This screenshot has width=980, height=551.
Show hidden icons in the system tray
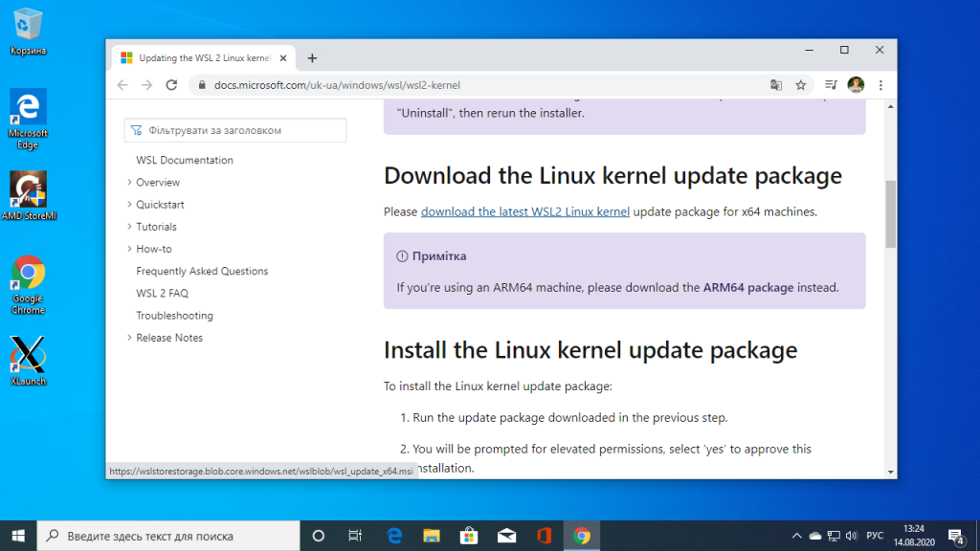[797, 536]
